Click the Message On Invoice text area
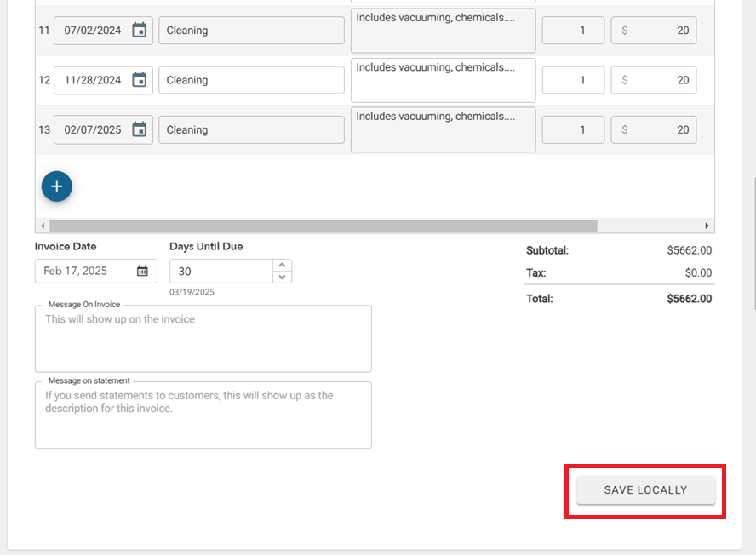Image resolution: width=756 pixels, height=555 pixels. click(203, 340)
